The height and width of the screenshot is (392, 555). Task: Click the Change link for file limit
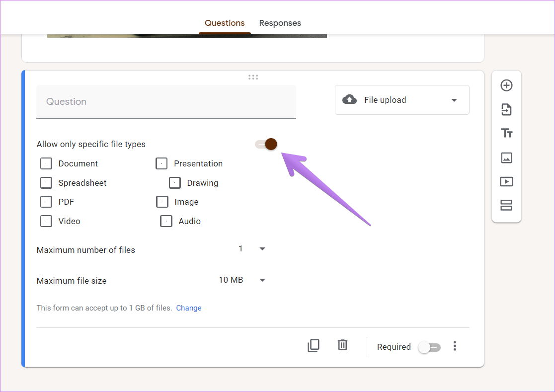click(188, 308)
